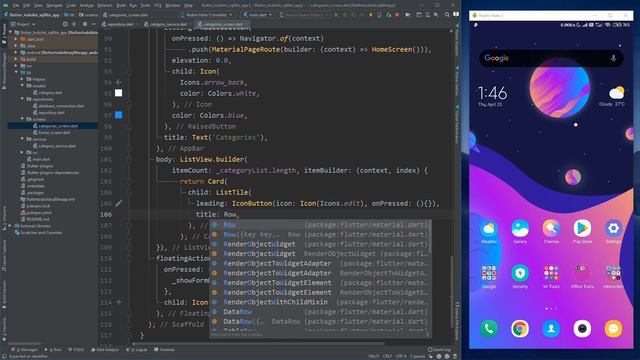Image resolution: width=640 pixels, height=360 pixels.
Task: Expand External Libraries node
Action: click(10, 226)
